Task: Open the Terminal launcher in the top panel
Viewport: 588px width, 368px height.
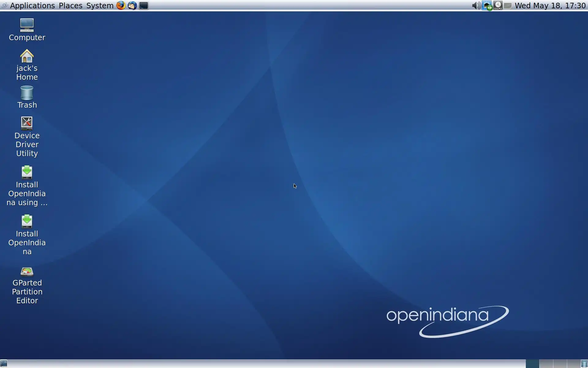Action: click(144, 6)
